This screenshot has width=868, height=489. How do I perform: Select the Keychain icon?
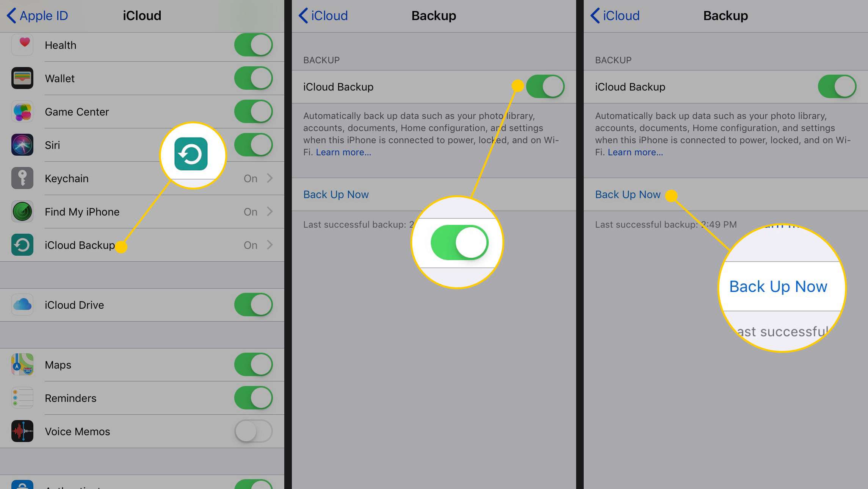pyautogui.click(x=22, y=178)
